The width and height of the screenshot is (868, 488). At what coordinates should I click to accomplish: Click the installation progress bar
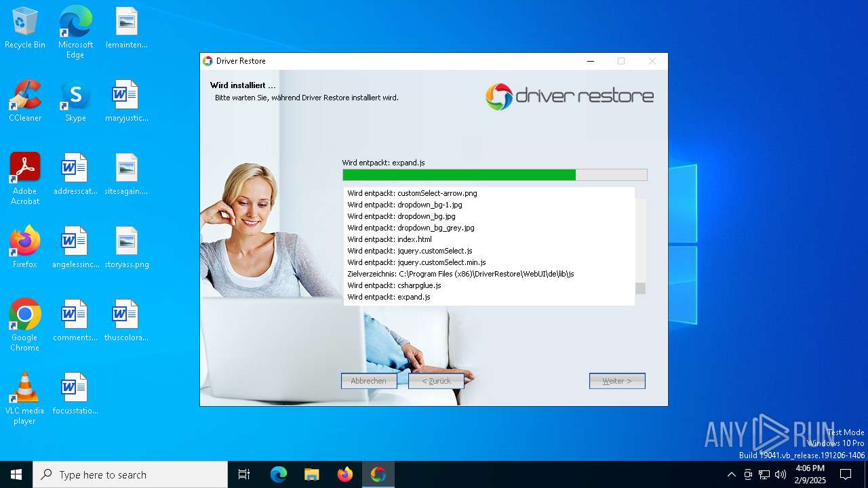click(x=495, y=175)
